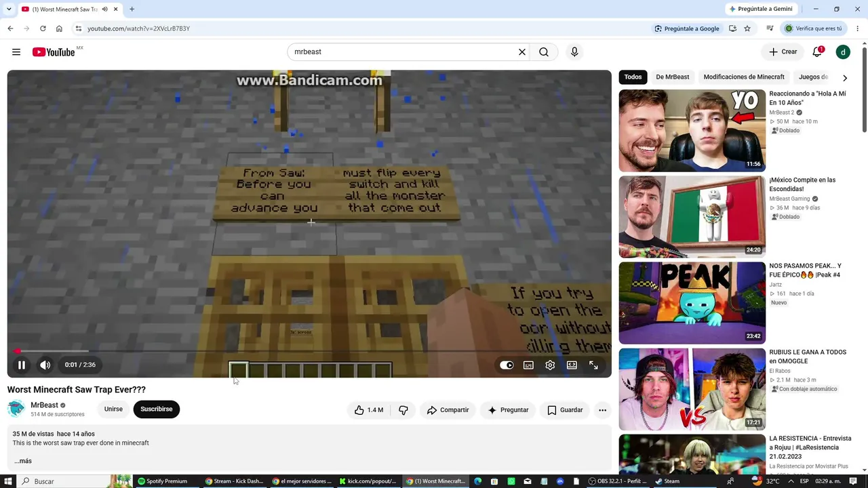The width and height of the screenshot is (868, 488).
Task: Click Pregúntale a Google lens button
Action: click(x=687, y=28)
